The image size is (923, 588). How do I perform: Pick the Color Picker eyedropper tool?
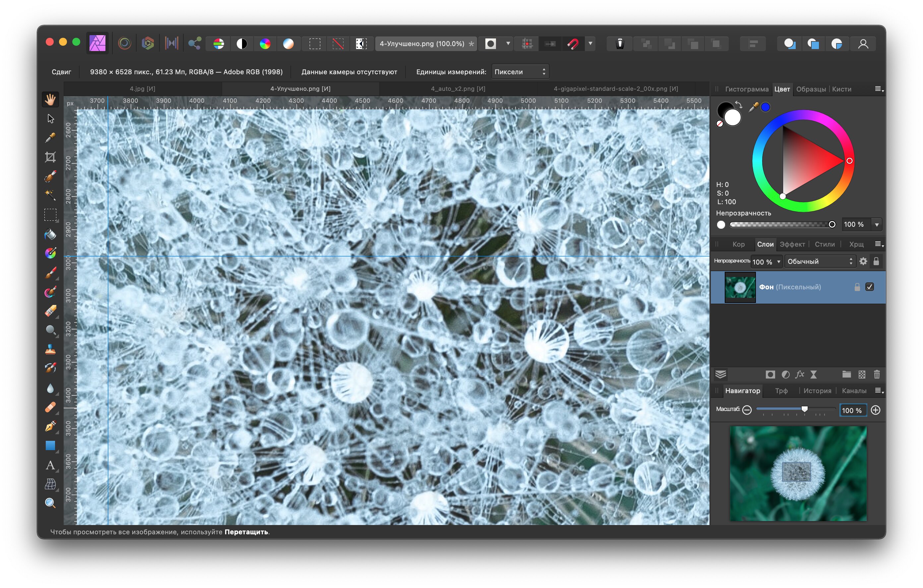click(x=50, y=138)
